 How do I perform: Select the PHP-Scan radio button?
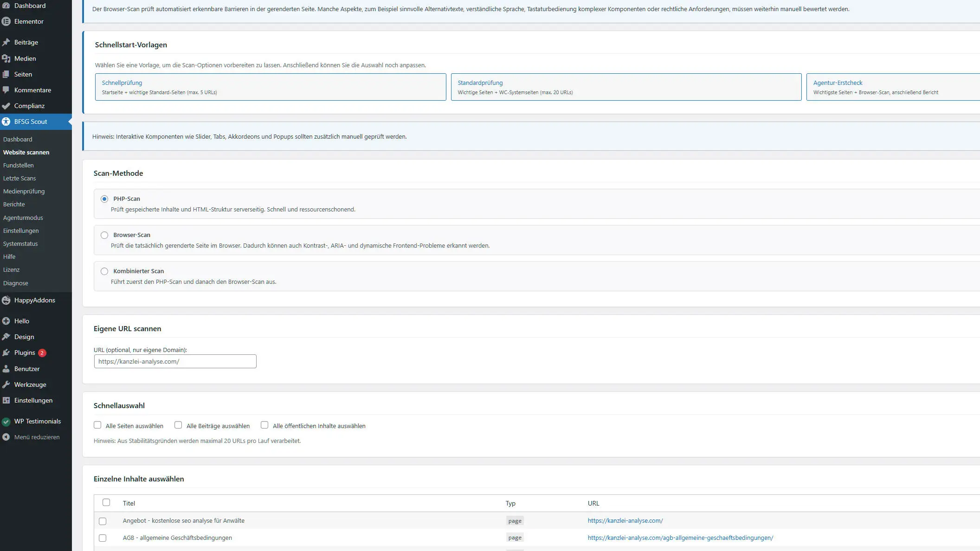(104, 199)
